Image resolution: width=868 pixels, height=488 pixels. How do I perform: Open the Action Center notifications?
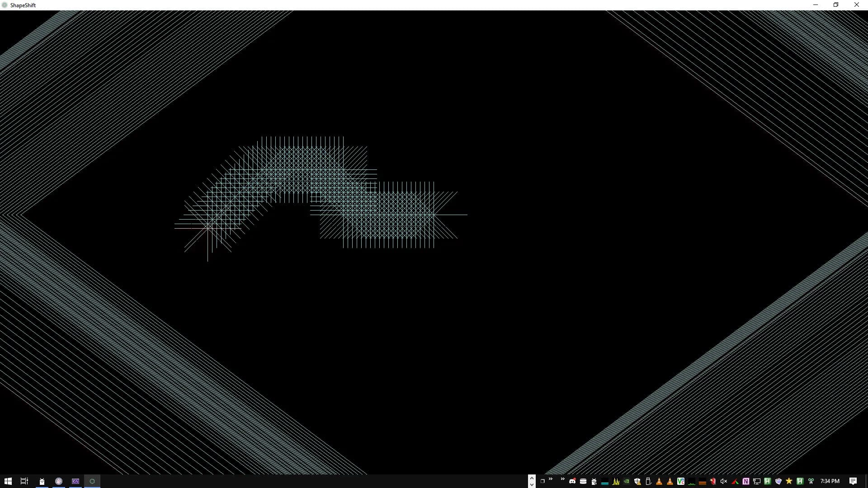[853, 481]
